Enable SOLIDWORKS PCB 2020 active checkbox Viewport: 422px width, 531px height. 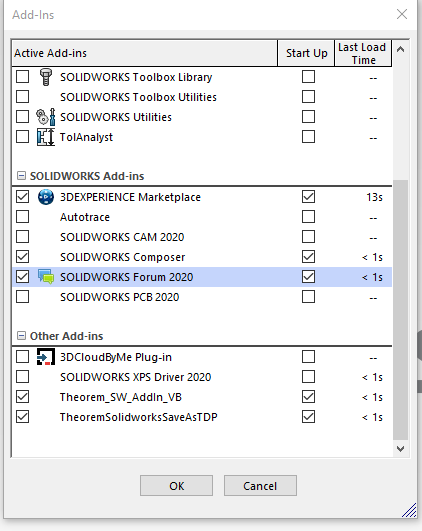(23, 297)
